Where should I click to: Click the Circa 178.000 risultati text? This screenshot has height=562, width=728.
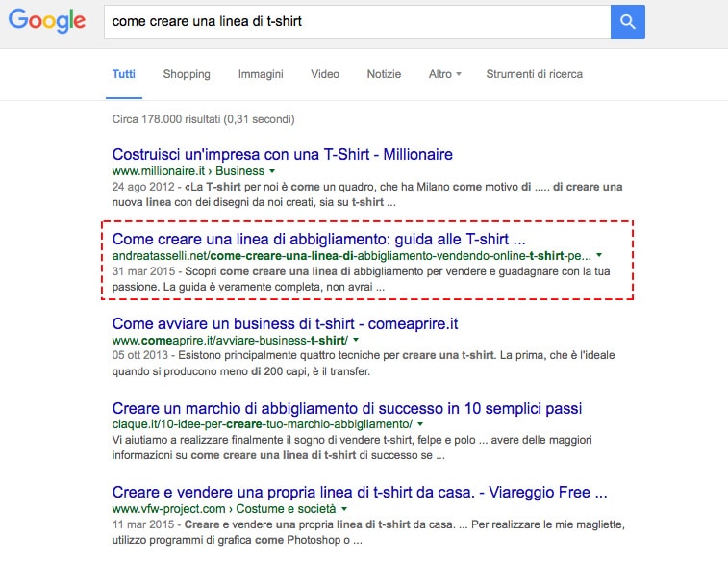tap(203, 119)
